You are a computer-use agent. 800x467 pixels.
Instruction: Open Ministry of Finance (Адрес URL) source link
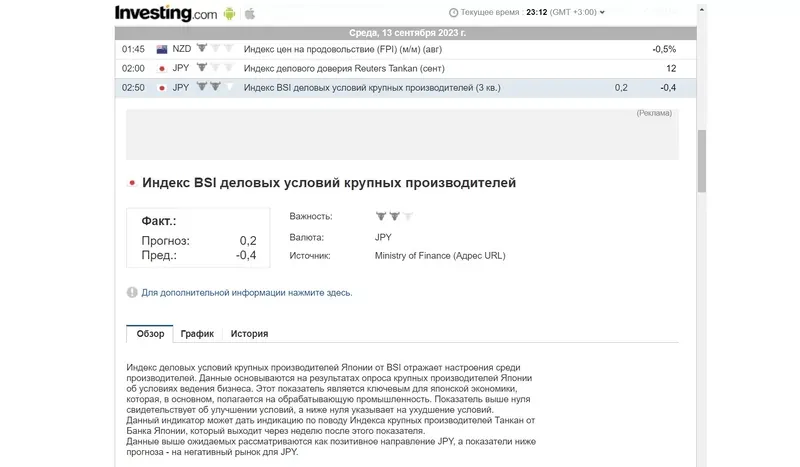pyautogui.click(x=440, y=256)
